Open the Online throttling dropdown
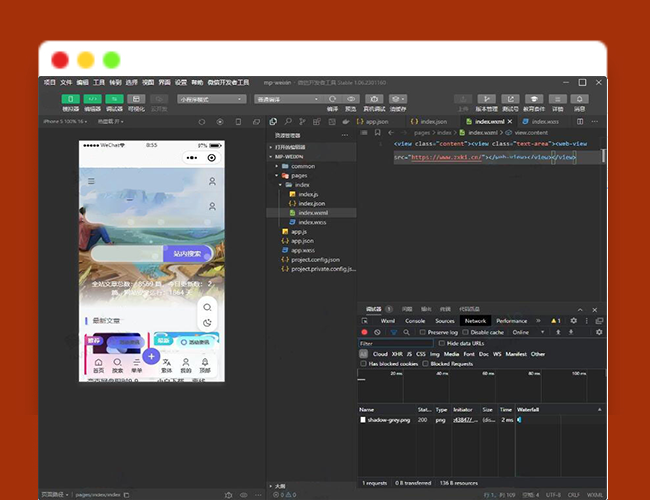Viewport: 650px width, 500px height. 526,332
